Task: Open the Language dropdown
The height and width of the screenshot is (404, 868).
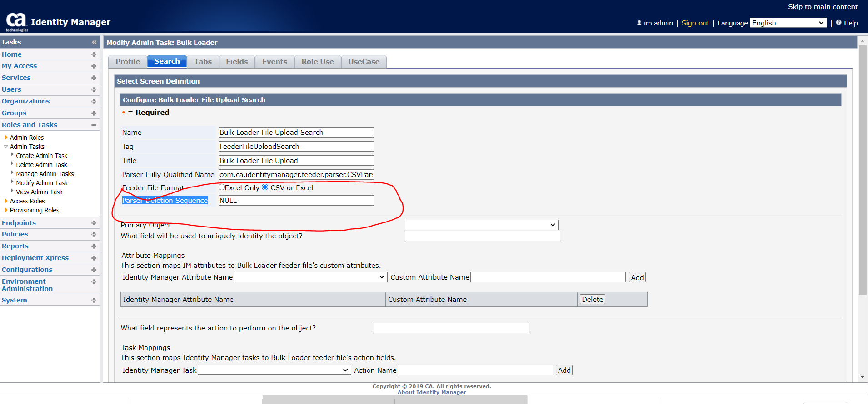Action: 788,23
